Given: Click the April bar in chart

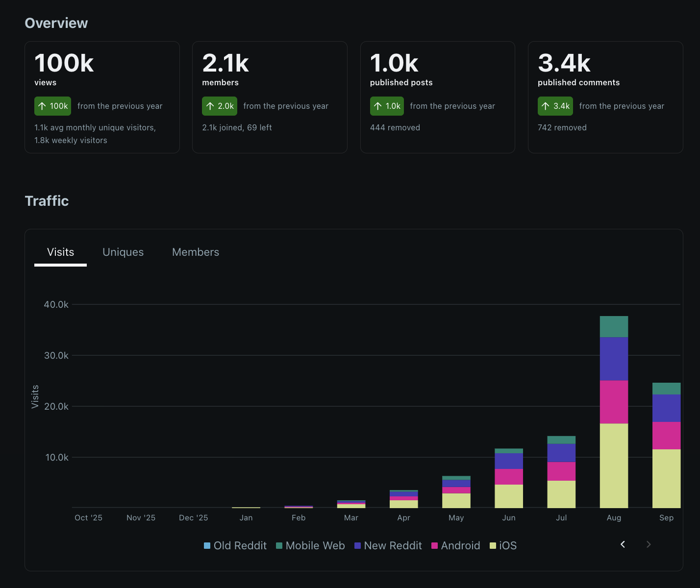Looking at the screenshot, I should (404, 499).
